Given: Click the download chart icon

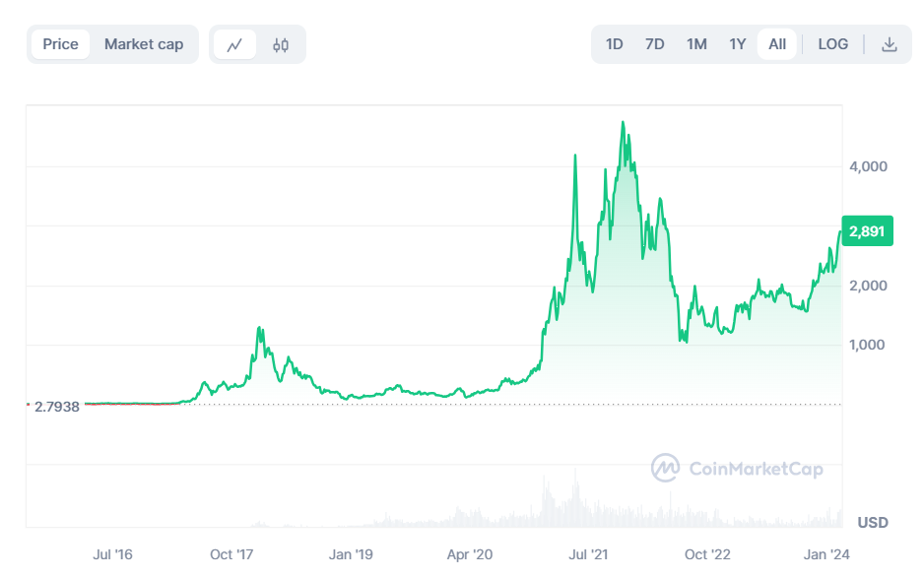Looking at the screenshot, I should point(889,44).
